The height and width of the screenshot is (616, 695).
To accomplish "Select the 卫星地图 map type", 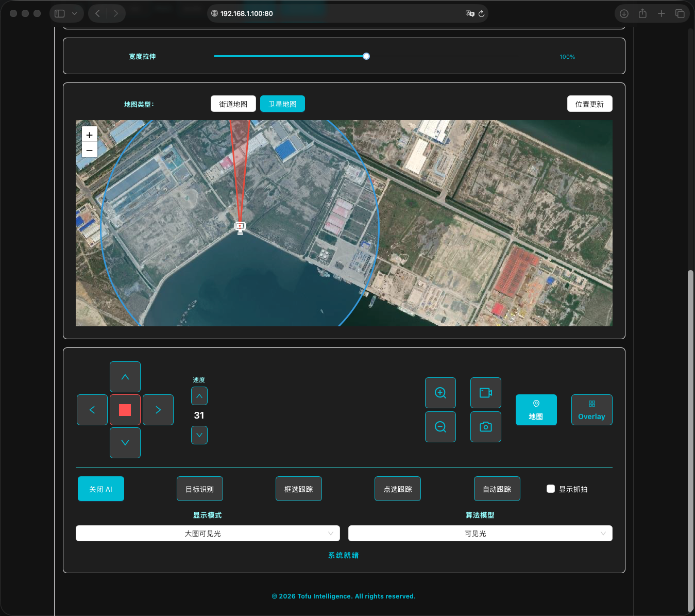I will click(x=282, y=104).
